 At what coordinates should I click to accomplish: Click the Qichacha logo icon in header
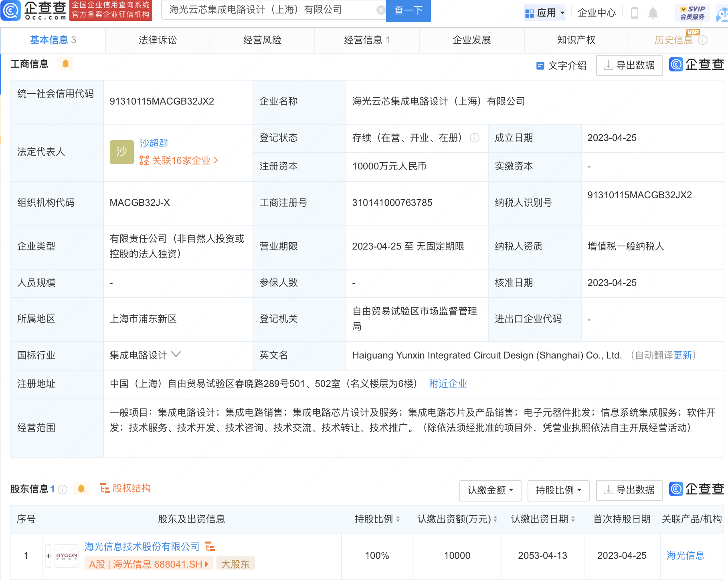click(10, 10)
